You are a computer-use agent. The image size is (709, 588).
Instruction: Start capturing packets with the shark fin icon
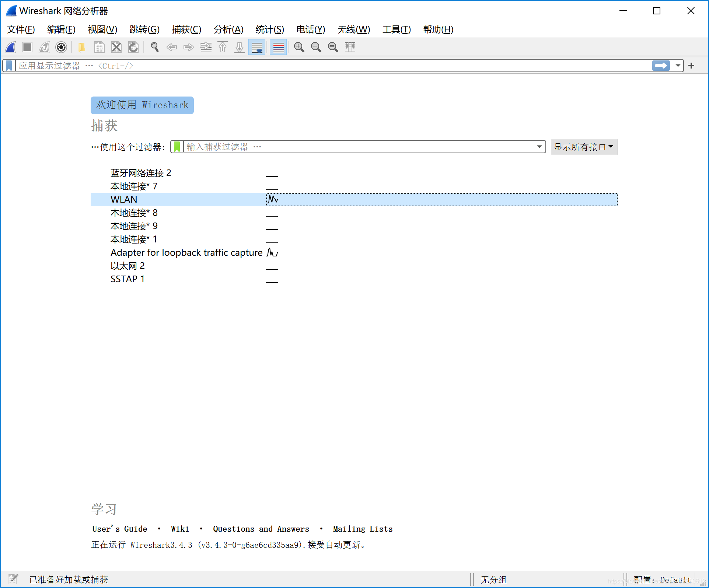[11, 47]
